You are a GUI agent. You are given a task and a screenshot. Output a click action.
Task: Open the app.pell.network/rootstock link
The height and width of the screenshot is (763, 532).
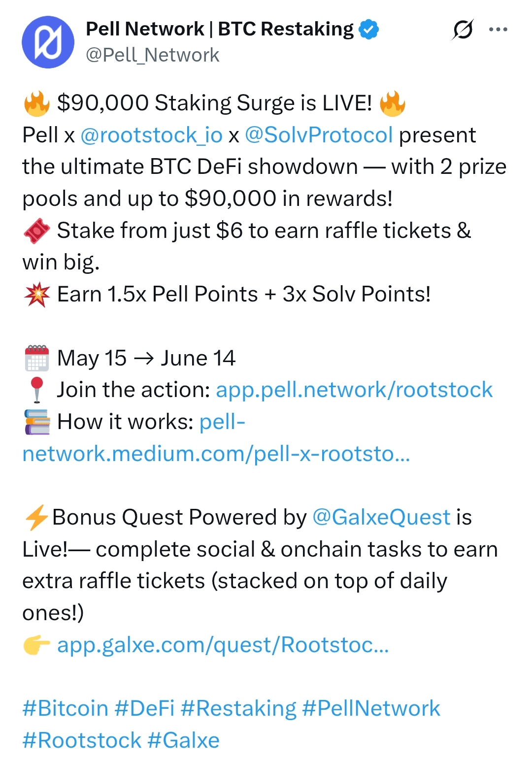(354, 390)
